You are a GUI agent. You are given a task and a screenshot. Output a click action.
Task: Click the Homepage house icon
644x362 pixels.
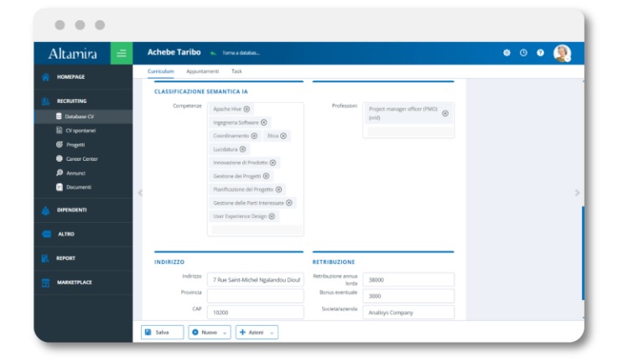pyautogui.click(x=45, y=77)
